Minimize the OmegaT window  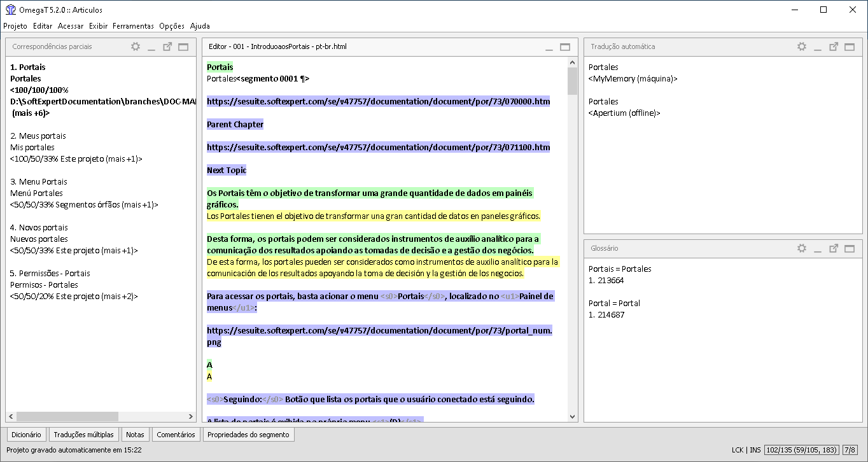(795, 10)
